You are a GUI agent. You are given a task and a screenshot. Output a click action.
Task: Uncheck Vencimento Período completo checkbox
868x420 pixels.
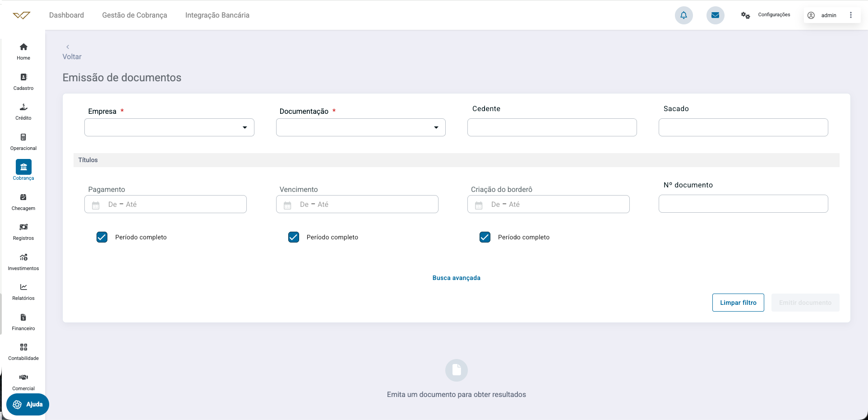(294, 237)
